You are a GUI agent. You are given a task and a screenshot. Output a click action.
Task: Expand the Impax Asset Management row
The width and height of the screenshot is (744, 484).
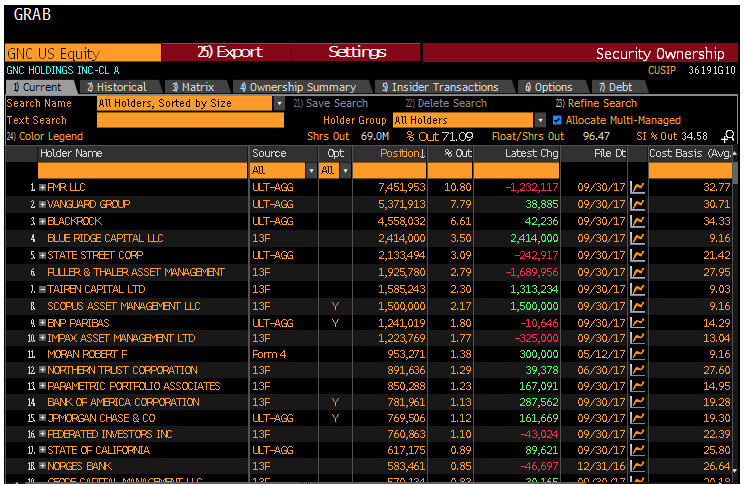coord(43,338)
